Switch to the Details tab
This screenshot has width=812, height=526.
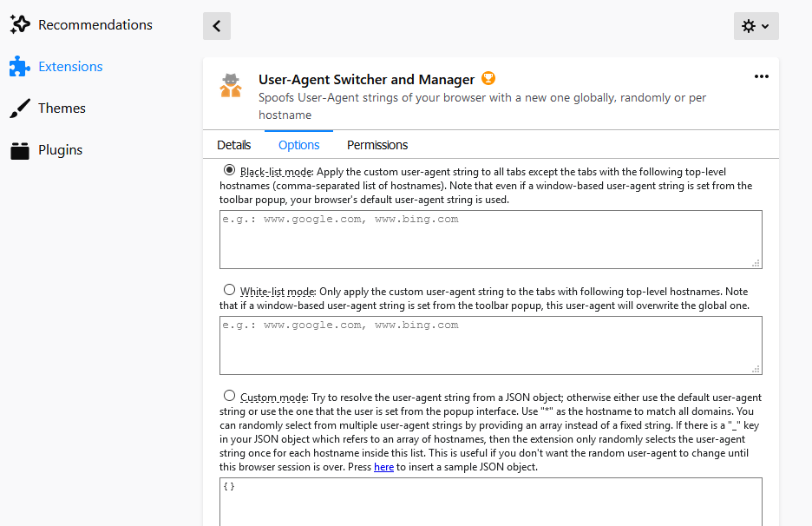click(x=233, y=145)
